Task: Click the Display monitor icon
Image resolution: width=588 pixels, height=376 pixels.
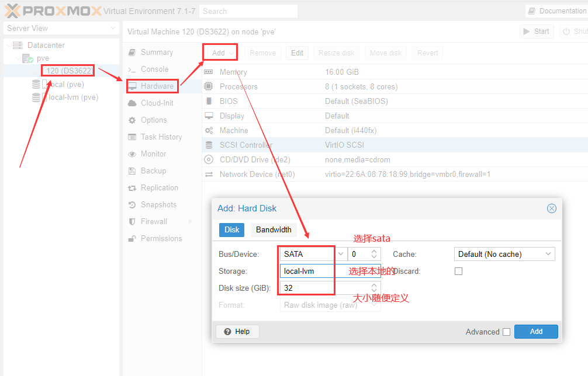Action: (209, 116)
